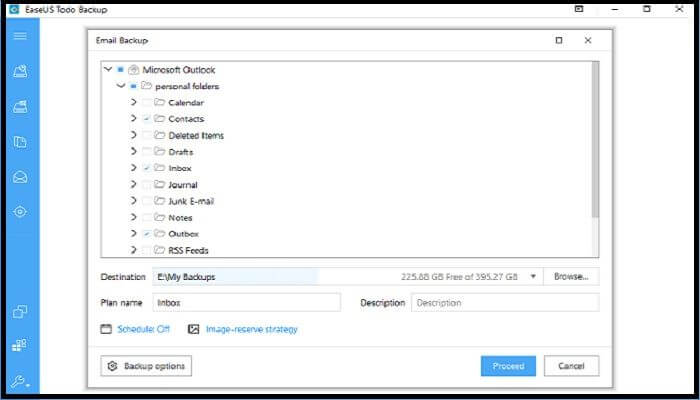The image size is (700, 400).
Task: Click the EaseUS Todo Backup app logo
Action: [14, 9]
